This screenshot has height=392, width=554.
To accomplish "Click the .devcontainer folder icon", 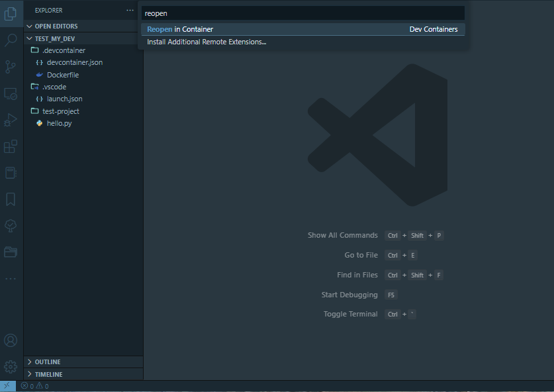I will click(x=34, y=50).
